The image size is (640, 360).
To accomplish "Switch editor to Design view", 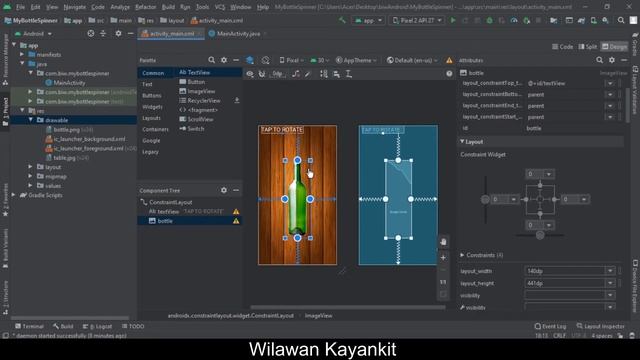I will click(x=614, y=47).
